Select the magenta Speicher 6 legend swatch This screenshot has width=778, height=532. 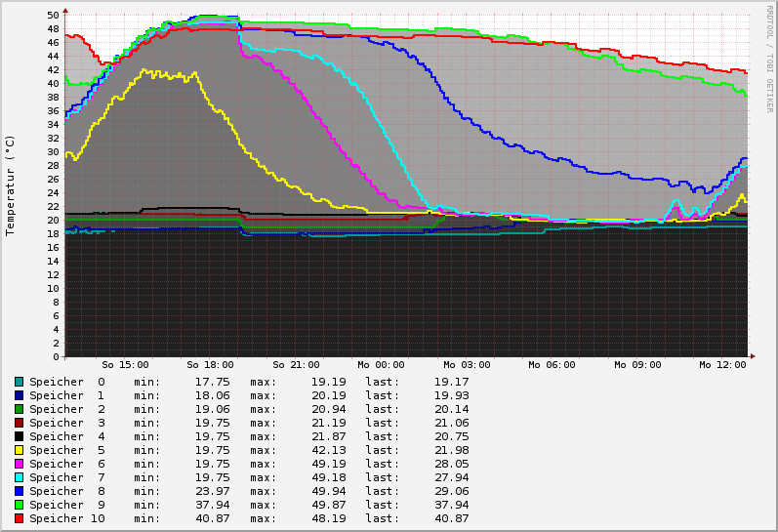point(19,464)
